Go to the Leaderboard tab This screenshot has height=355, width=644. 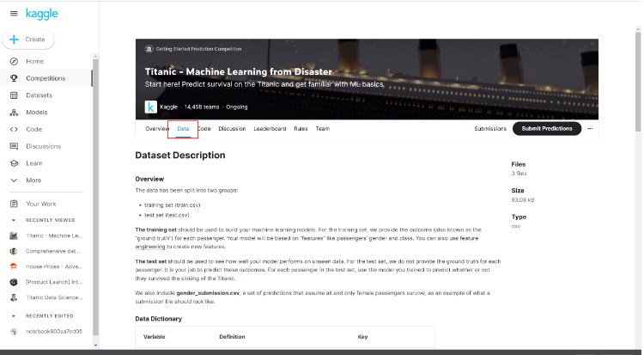(x=270, y=129)
